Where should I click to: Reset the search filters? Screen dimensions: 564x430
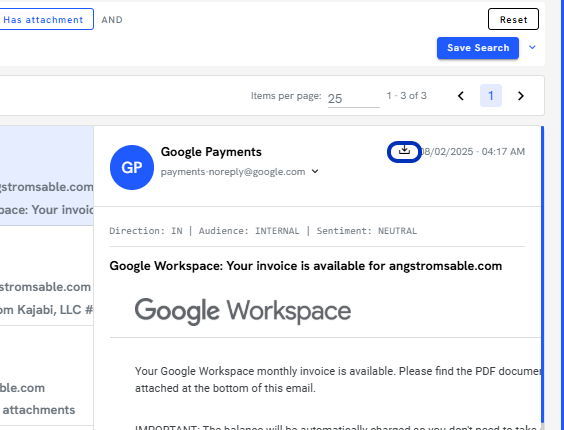(513, 19)
